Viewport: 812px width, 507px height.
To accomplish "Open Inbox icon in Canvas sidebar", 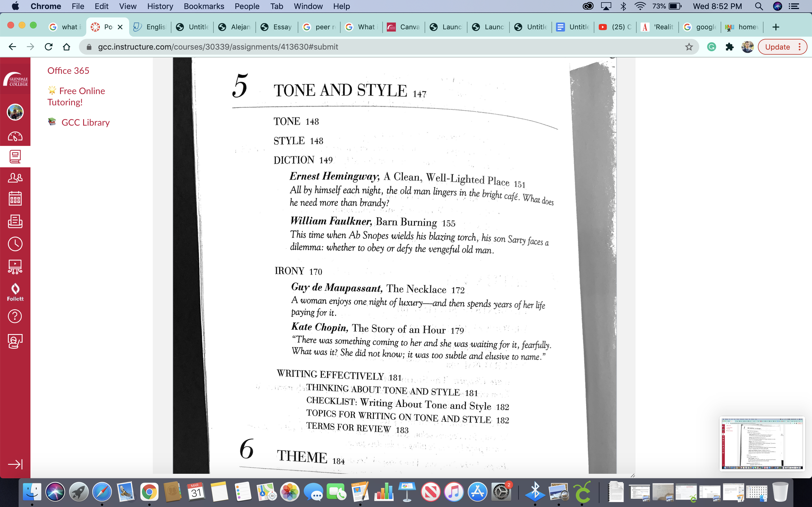I will pyautogui.click(x=15, y=221).
